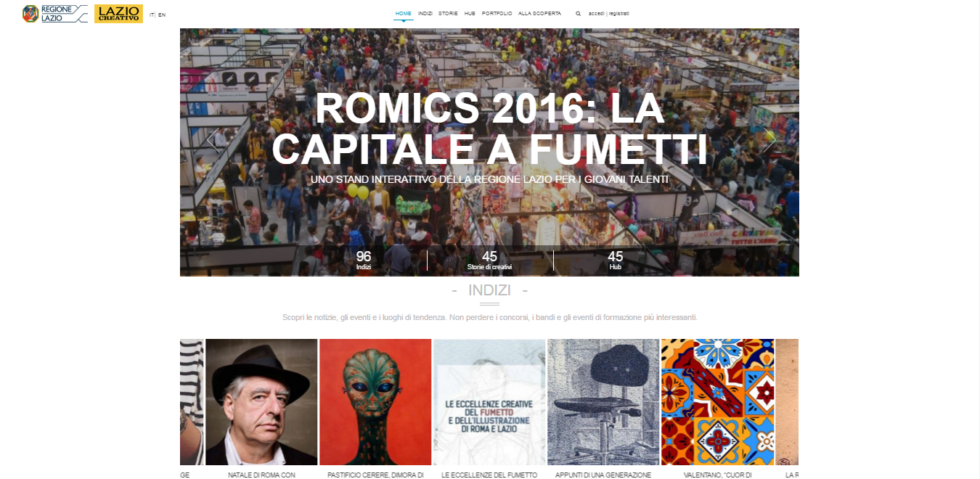Switch language to EN
This screenshot has height=479, width=980.
(162, 15)
